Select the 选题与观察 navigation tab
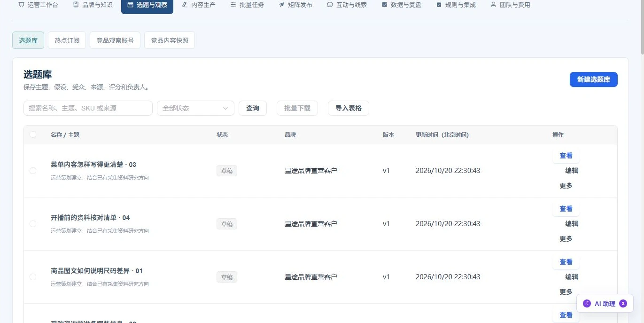 point(147,5)
